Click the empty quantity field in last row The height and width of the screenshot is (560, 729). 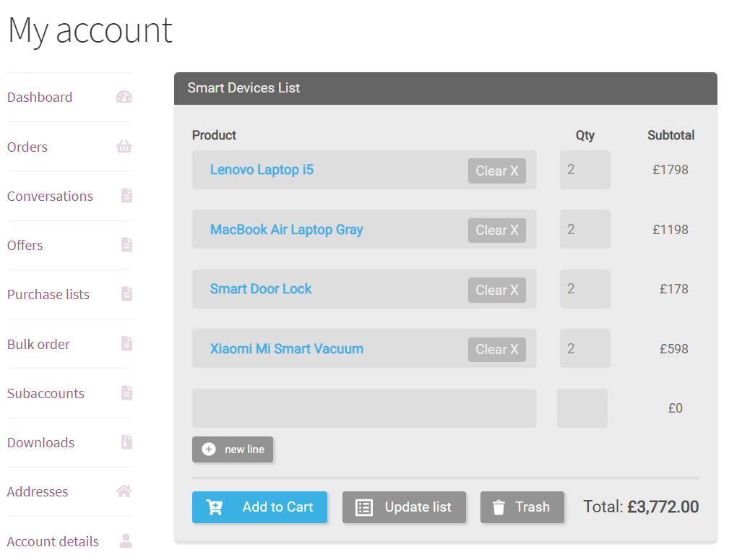click(582, 408)
